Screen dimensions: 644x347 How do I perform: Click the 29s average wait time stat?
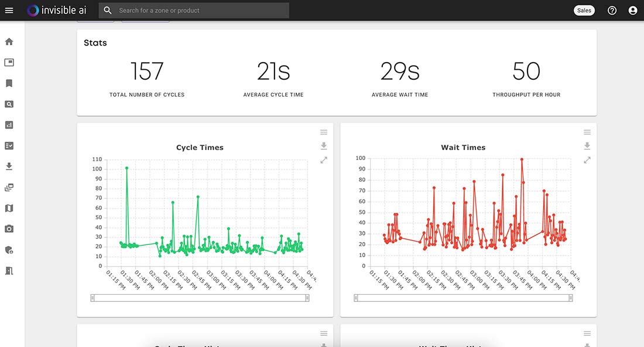[400, 71]
